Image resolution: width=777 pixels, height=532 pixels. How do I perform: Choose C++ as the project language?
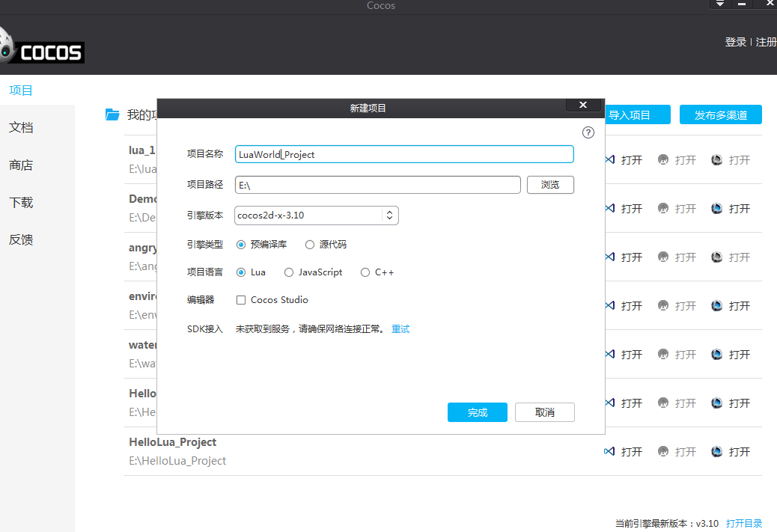[365, 272]
